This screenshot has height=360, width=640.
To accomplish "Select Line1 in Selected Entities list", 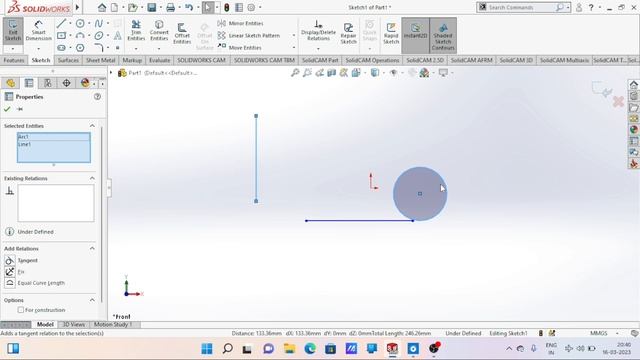I will 53,144.
